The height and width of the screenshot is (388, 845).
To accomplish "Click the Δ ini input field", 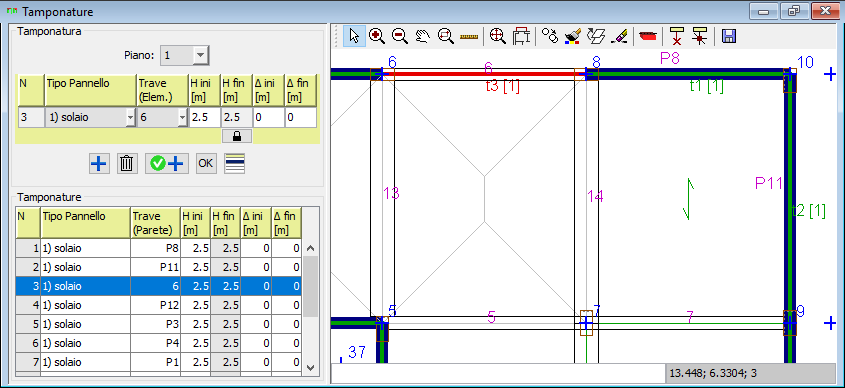I will click(x=268, y=117).
